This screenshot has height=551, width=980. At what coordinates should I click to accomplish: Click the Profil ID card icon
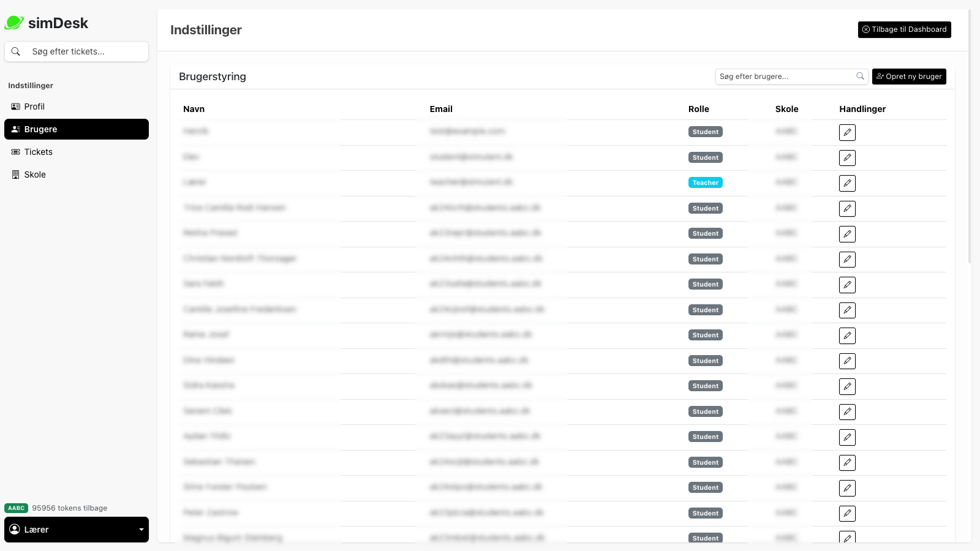pyautogui.click(x=15, y=107)
